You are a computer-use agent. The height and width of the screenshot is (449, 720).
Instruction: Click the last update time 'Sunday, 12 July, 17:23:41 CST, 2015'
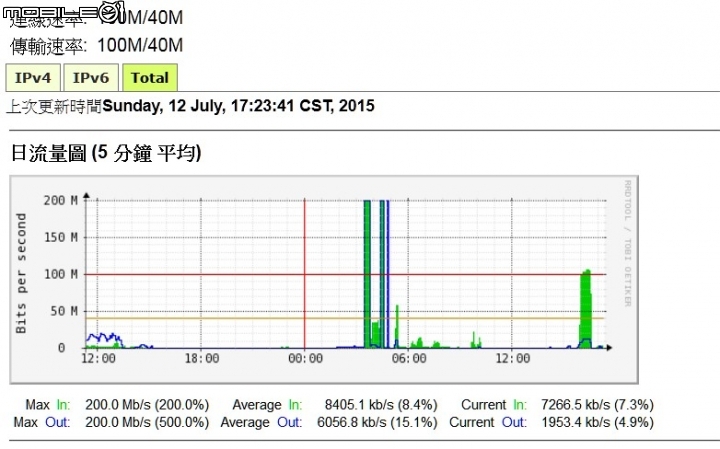pyautogui.click(x=238, y=106)
